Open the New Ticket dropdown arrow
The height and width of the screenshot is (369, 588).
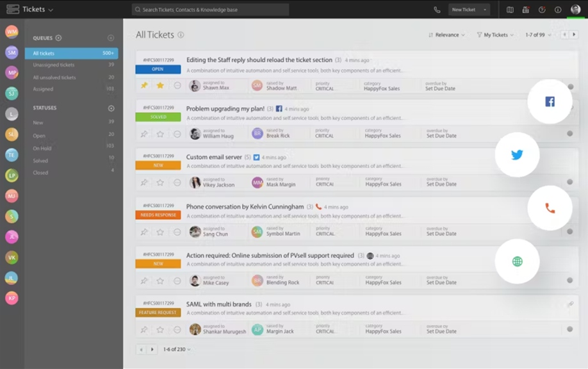point(485,10)
